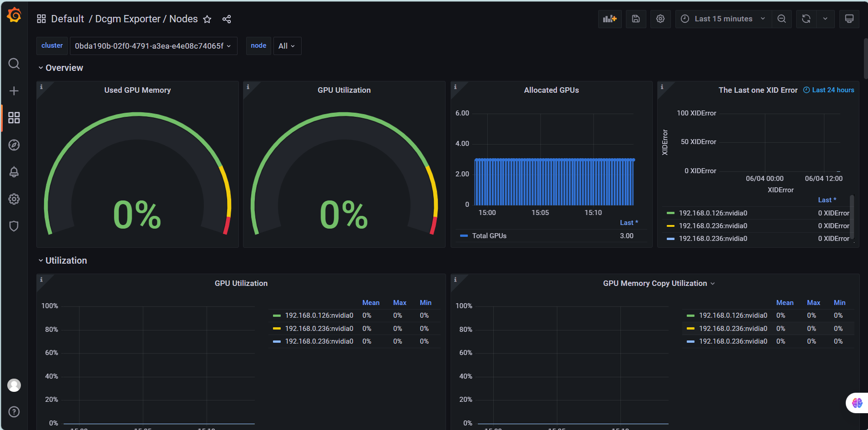The image size is (868, 430).
Task: Click the zoom out time range icon
Action: click(x=782, y=19)
